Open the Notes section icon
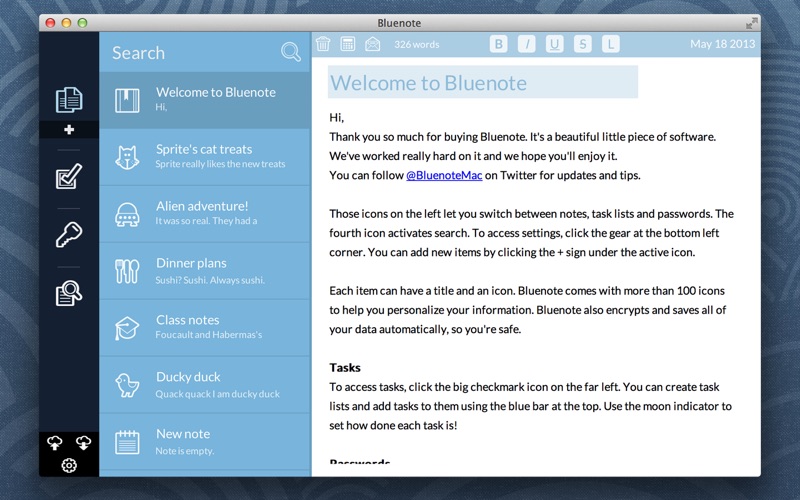The height and width of the screenshot is (500, 800). pos(69,99)
